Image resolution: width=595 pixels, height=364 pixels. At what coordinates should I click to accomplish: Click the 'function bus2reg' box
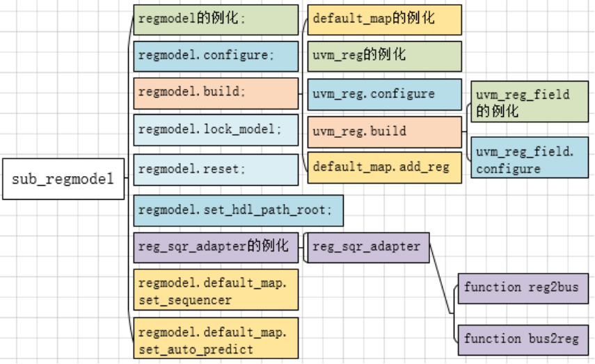click(523, 340)
